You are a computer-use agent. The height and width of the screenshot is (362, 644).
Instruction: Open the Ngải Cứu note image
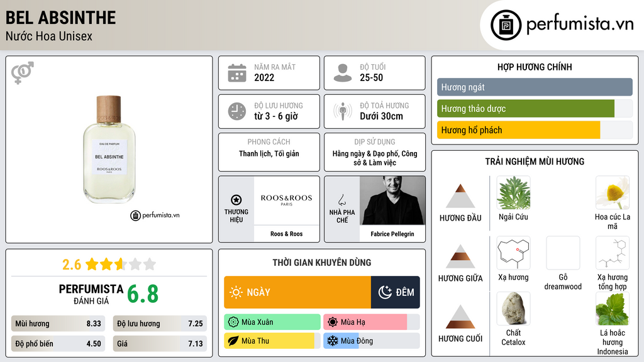513,193
